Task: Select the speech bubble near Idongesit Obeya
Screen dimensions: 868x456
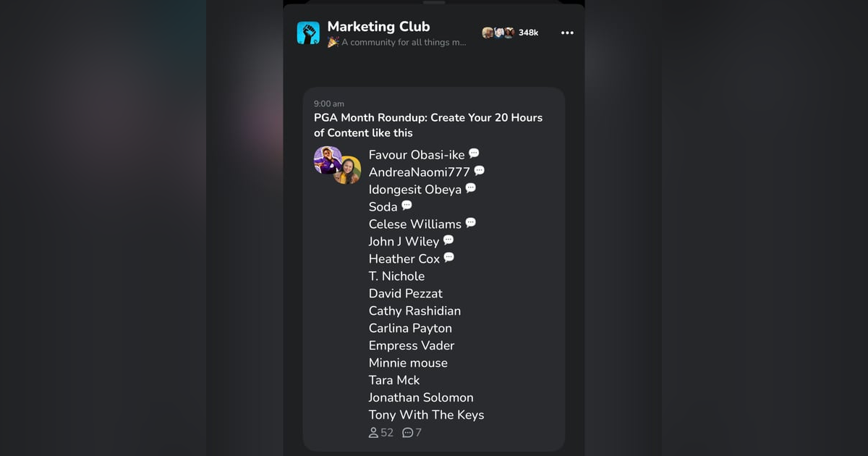Action: [x=471, y=187]
